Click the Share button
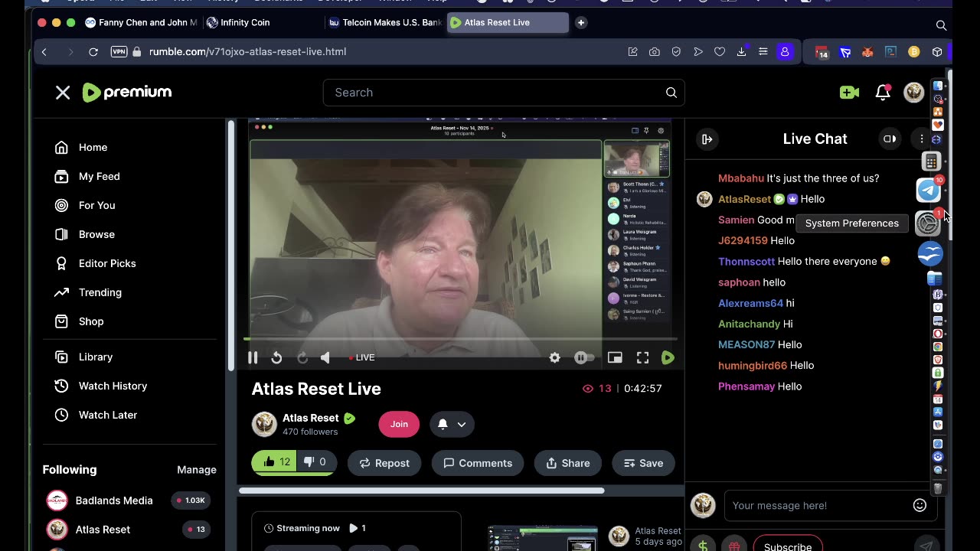 tap(568, 463)
